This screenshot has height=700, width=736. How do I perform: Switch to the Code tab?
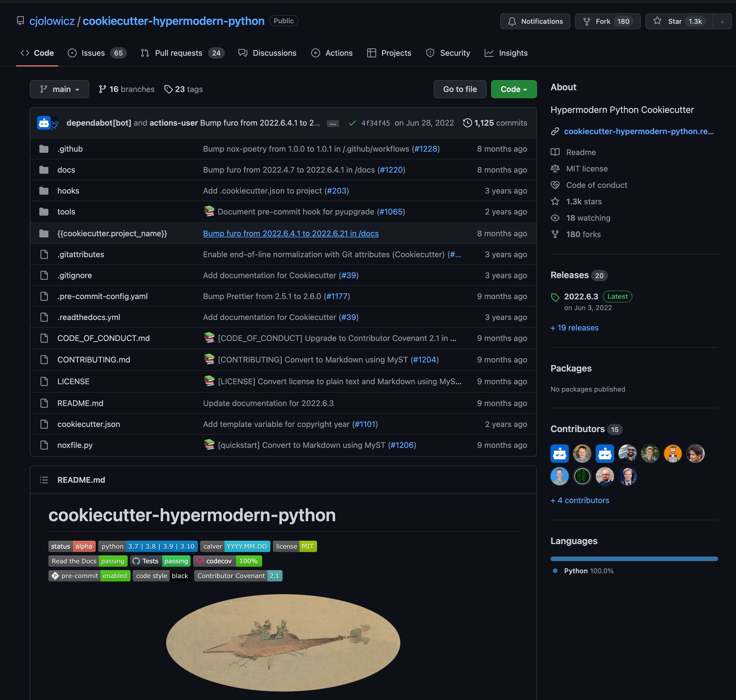(x=37, y=53)
